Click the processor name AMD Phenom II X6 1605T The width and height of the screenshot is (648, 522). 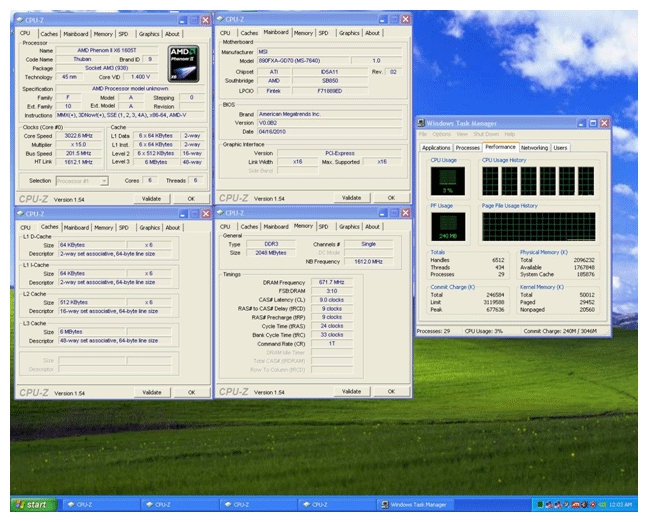(x=107, y=50)
